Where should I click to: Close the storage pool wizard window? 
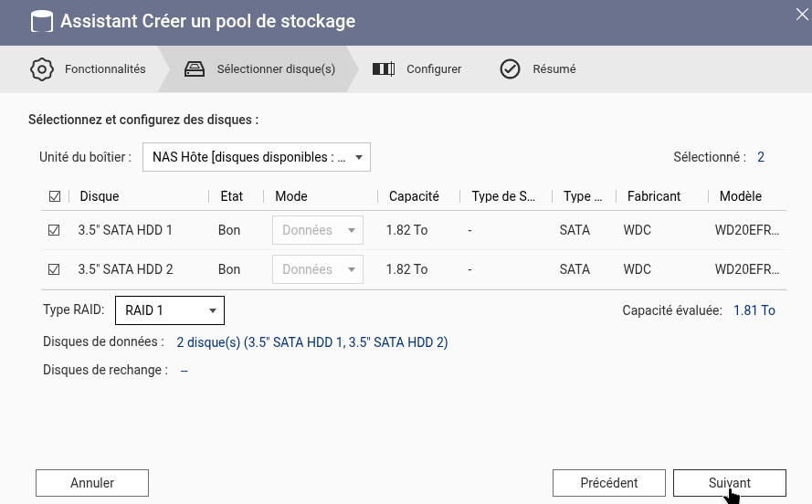coord(801,13)
